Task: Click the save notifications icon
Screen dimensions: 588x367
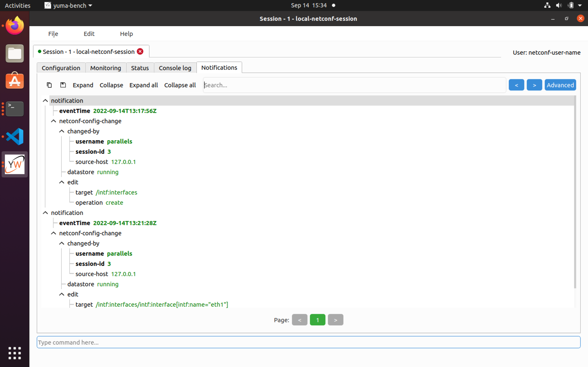Action: (63, 85)
